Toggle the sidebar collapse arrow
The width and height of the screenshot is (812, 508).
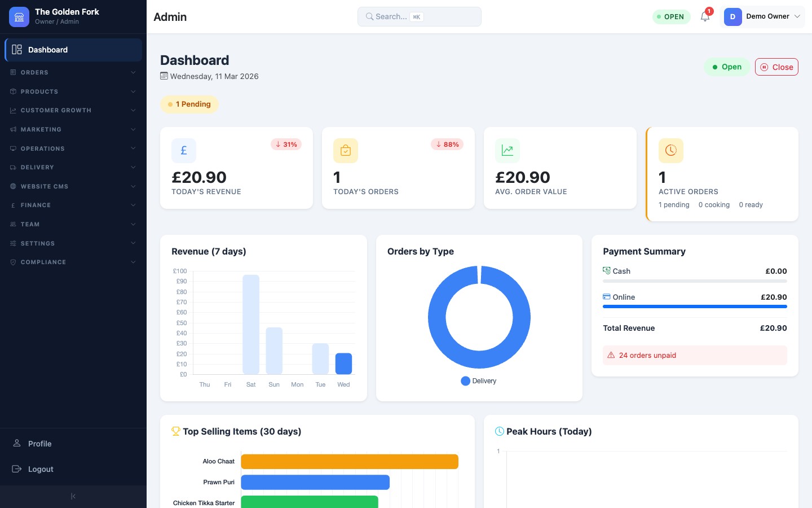point(73,496)
